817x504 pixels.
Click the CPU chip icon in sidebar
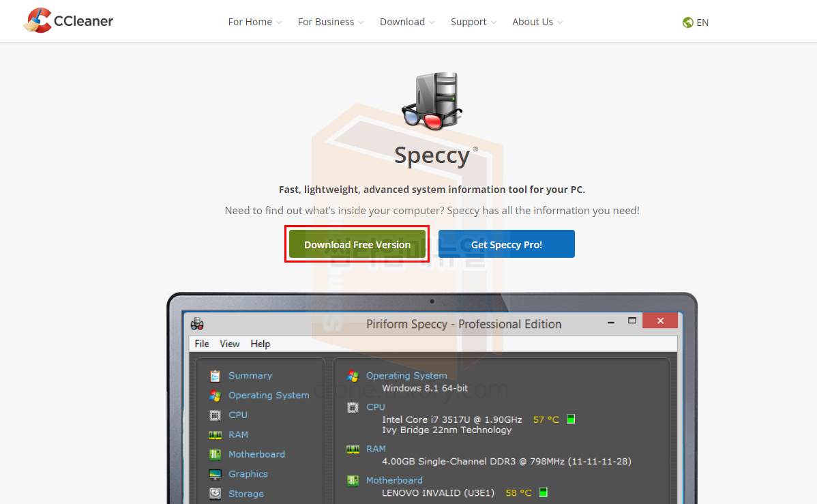click(x=216, y=415)
